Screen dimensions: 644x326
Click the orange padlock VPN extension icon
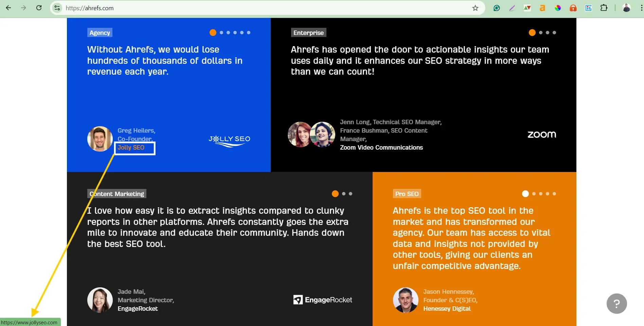(573, 8)
